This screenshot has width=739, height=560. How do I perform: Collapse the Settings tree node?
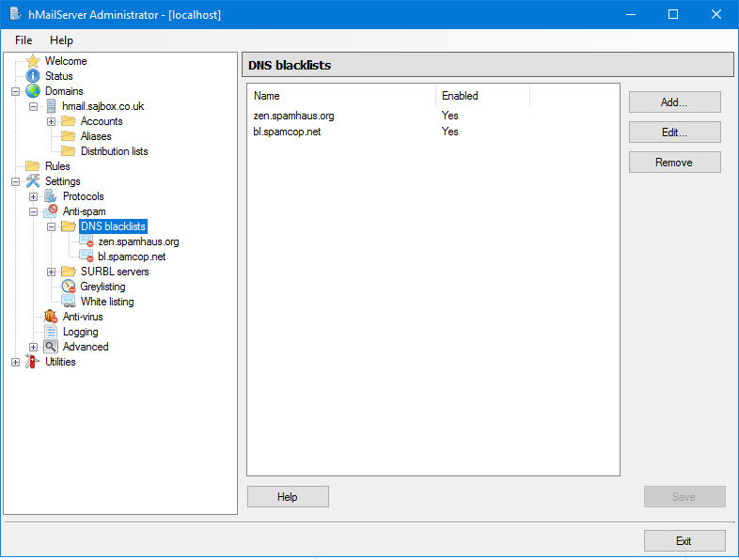pos(16,181)
